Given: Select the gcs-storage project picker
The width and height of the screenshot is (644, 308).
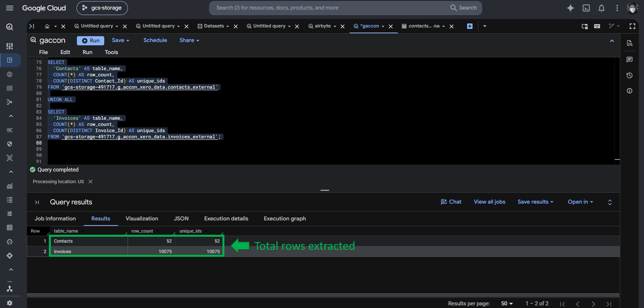Looking at the screenshot, I should [x=102, y=8].
